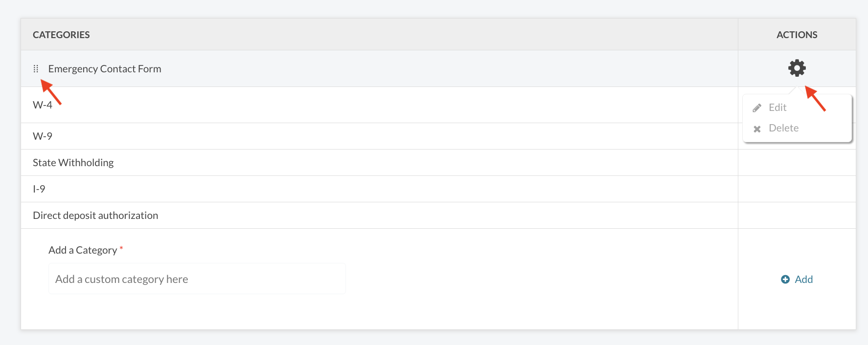Click the plus circle icon beside Add
This screenshot has height=345, width=868.
(785, 279)
